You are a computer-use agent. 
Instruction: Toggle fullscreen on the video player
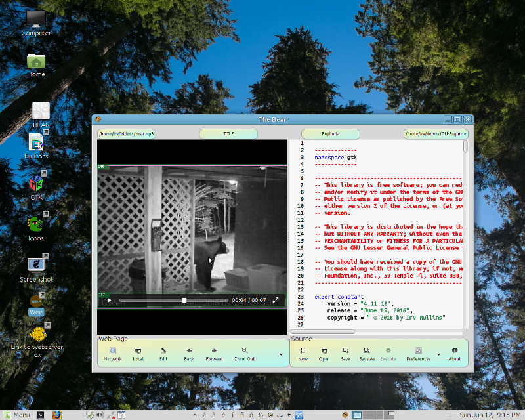(x=276, y=301)
